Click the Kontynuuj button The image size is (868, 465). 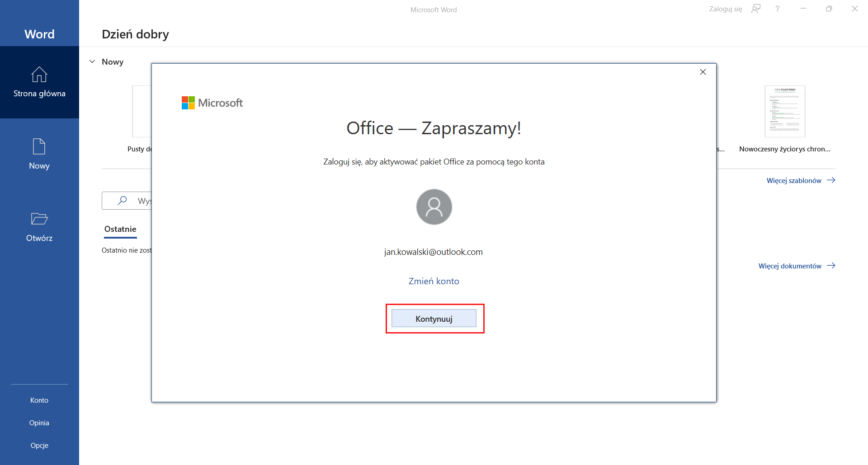point(434,319)
